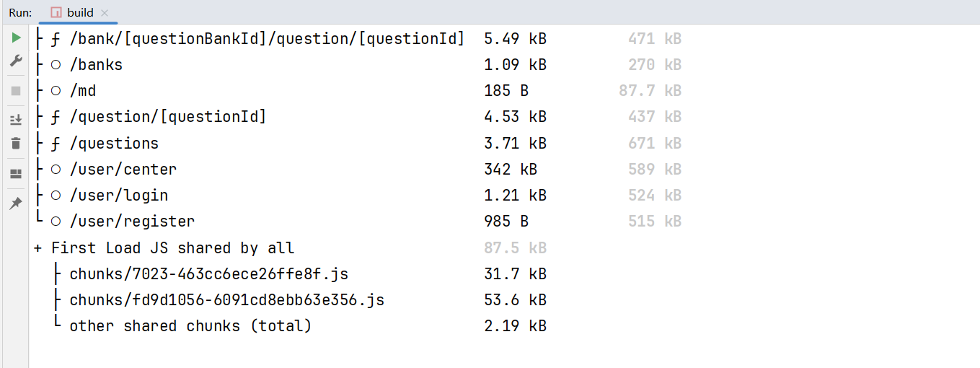
Task: Click the restore layout icon
Action: [x=15, y=174]
